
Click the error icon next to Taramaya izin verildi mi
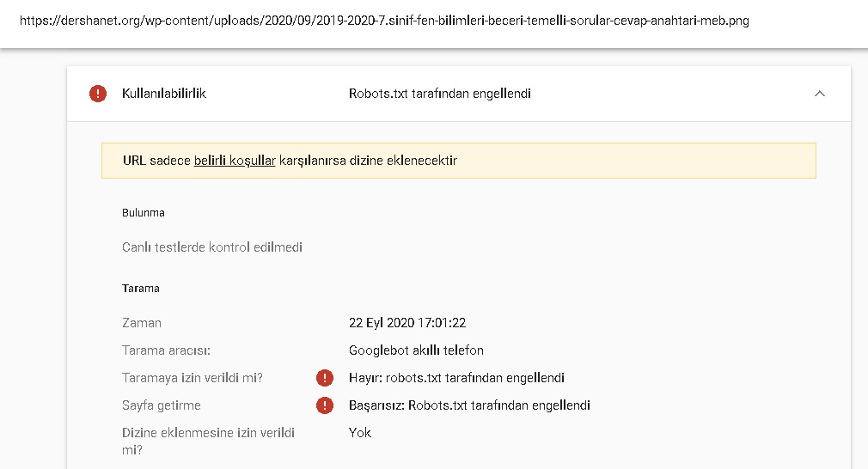click(325, 378)
